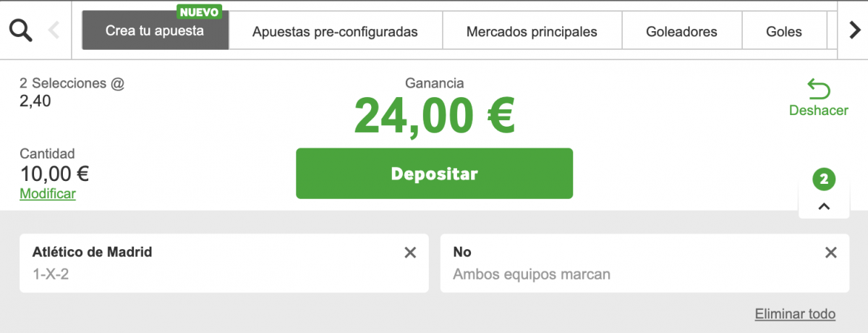Click the Eliminar todo link
The width and height of the screenshot is (868, 333).
pos(795,314)
